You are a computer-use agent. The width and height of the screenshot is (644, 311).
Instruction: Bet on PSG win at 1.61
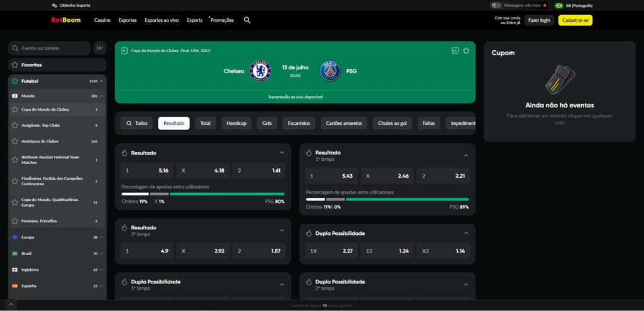pyautogui.click(x=259, y=171)
